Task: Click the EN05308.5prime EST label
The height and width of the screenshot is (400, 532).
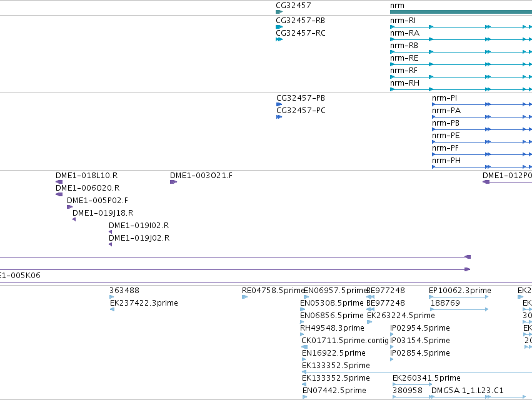Action: 332,303
